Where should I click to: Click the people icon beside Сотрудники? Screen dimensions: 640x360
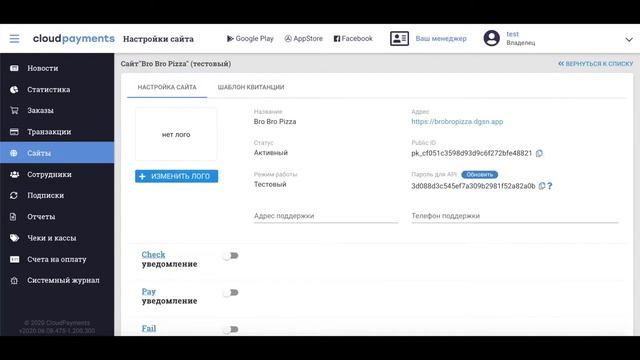[x=14, y=174]
